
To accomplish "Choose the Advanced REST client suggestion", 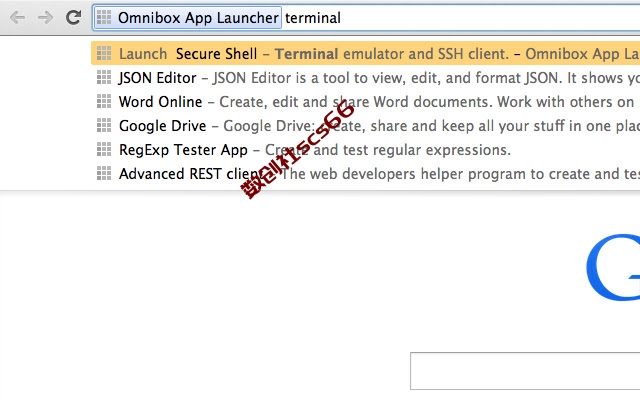I will 365,174.
